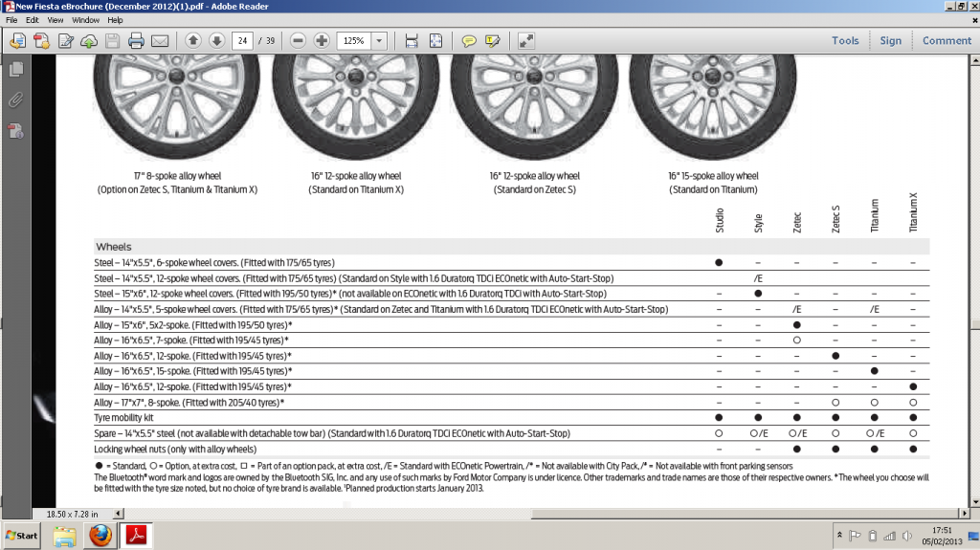
Task: Go to previous page arrow
Action: [193, 40]
